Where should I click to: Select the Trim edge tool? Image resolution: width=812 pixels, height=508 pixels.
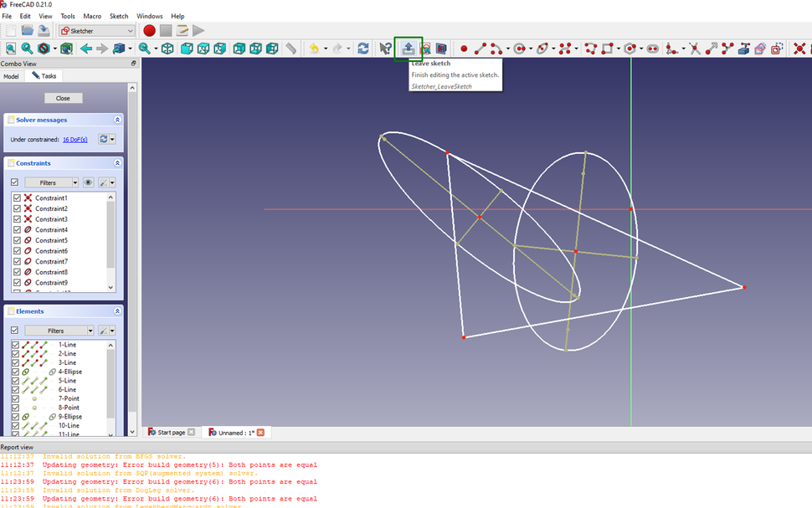pyautogui.click(x=695, y=49)
